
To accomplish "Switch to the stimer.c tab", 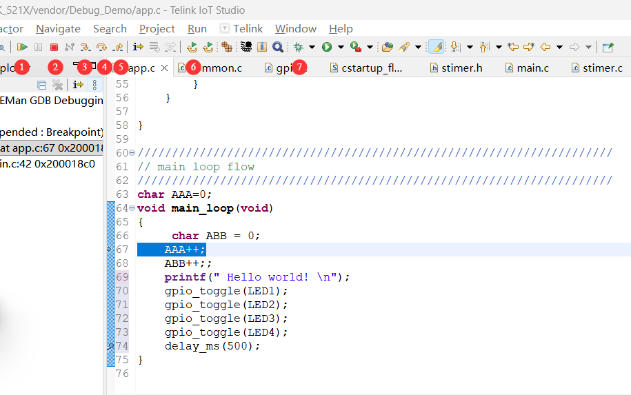I will point(597,68).
